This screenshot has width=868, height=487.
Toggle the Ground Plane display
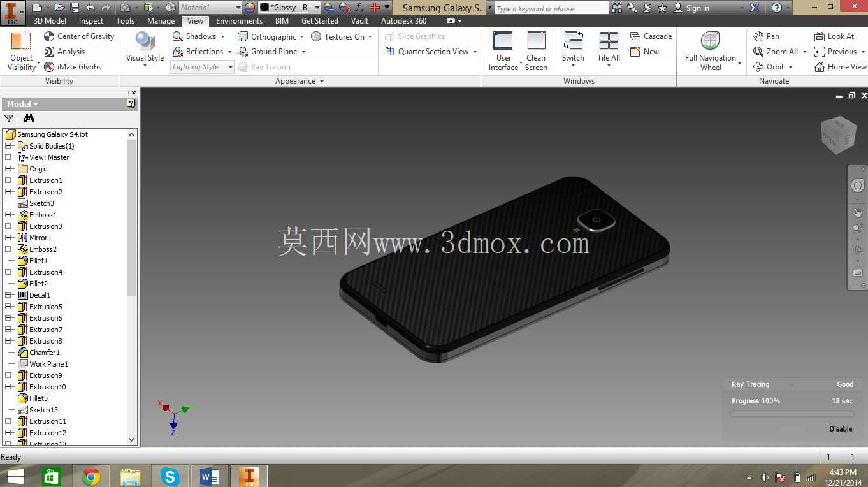click(x=268, y=52)
